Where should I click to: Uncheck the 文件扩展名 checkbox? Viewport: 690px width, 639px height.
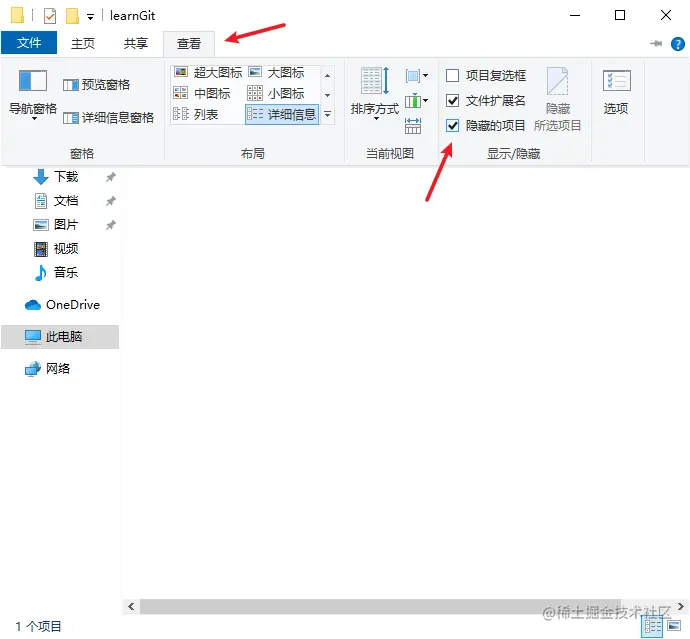[452, 101]
